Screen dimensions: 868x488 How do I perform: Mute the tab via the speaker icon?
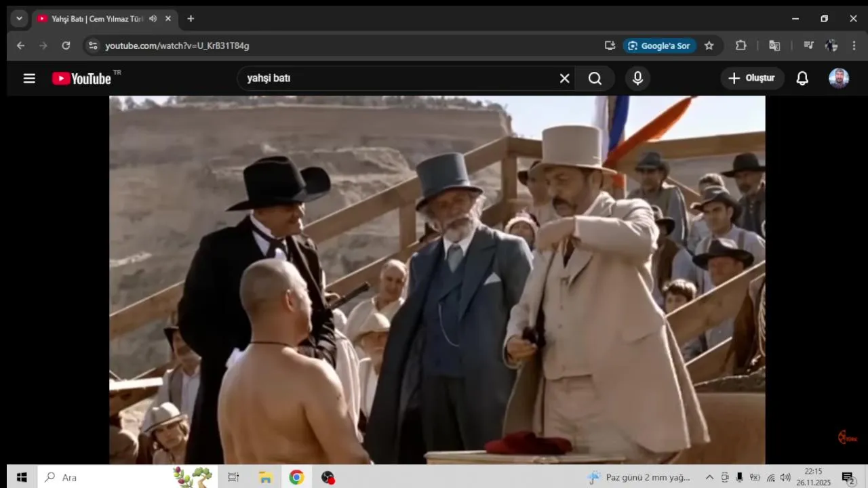153,19
